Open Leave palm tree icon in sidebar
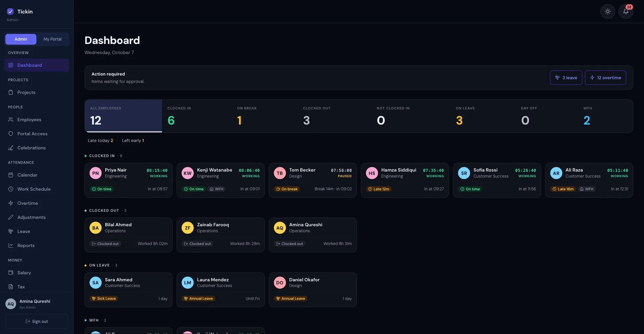644x334 pixels. click(x=11, y=231)
